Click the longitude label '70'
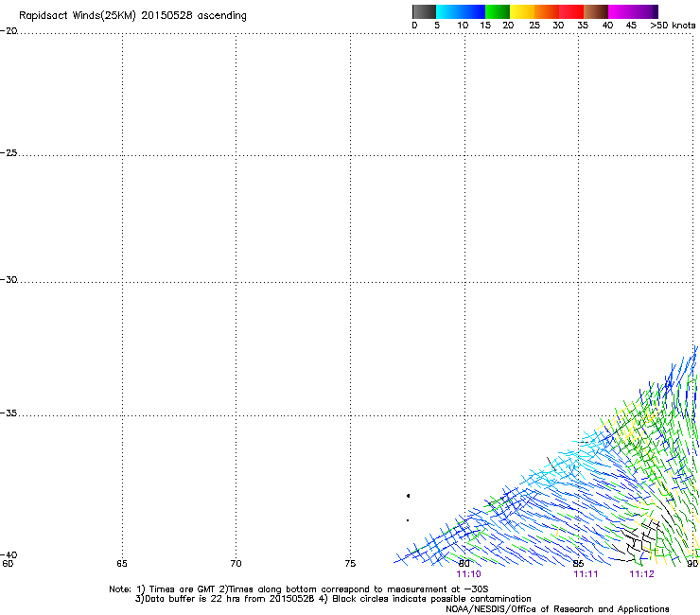The width and height of the screenshot is (700, 615). click(x=236, y=564)
